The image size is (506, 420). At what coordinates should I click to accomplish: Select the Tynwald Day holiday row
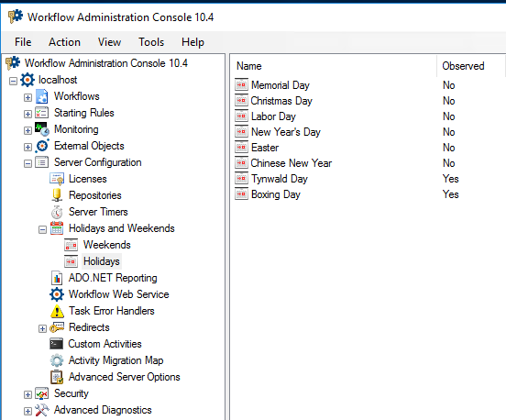click(368, 179)
